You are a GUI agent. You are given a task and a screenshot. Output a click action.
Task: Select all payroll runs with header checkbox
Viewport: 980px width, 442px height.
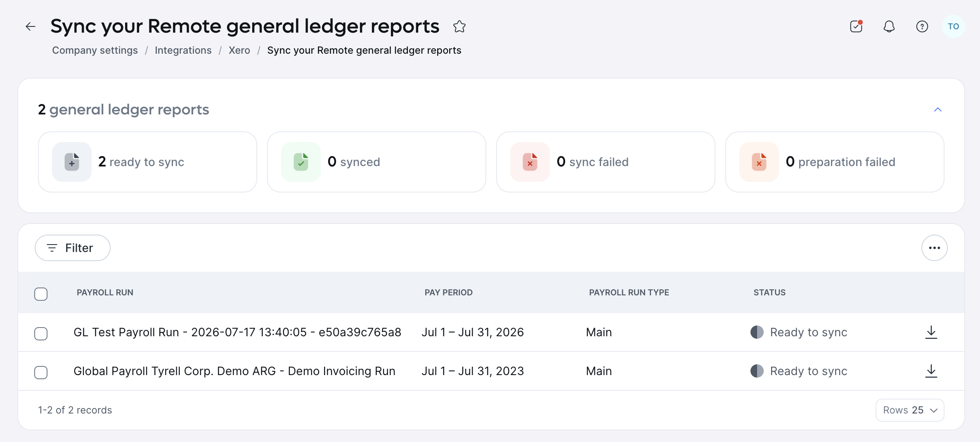41,294
